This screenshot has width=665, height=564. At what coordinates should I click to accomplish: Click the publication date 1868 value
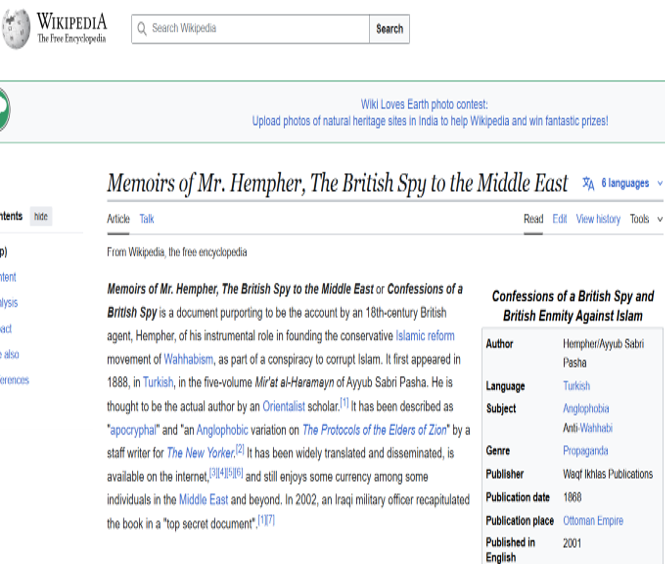(572, 497)
